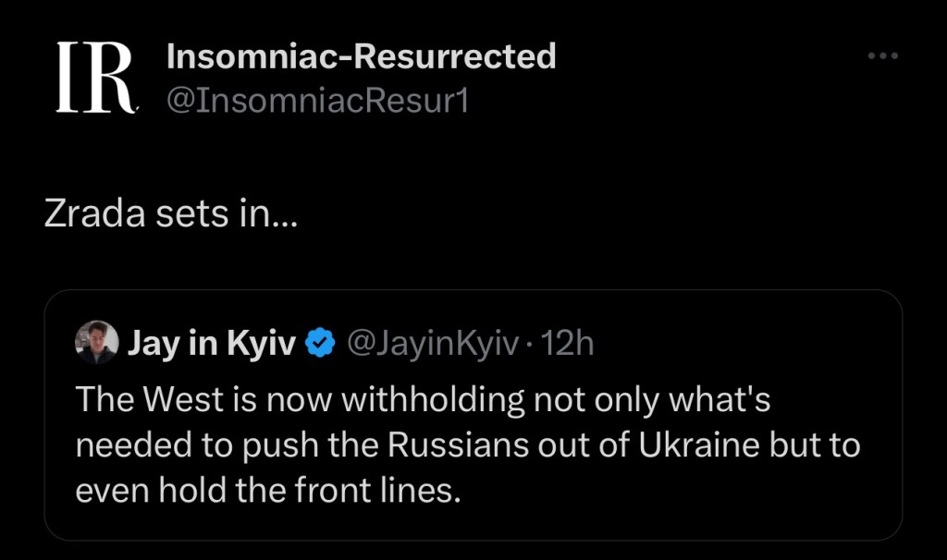Image resolution: width=947 pixels, height=560 pixels.
Task: Click the 12h timestamp on the quoted tweet
Action: (567, 344)
